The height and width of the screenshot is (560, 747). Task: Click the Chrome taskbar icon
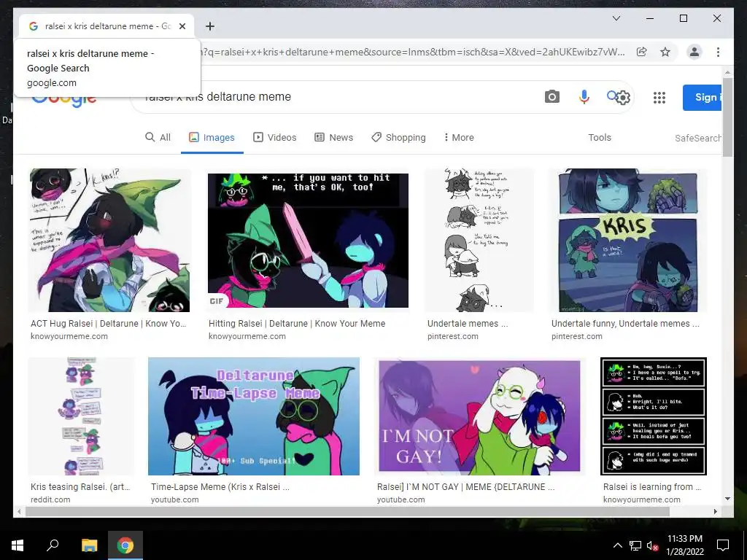pos(125,545)
